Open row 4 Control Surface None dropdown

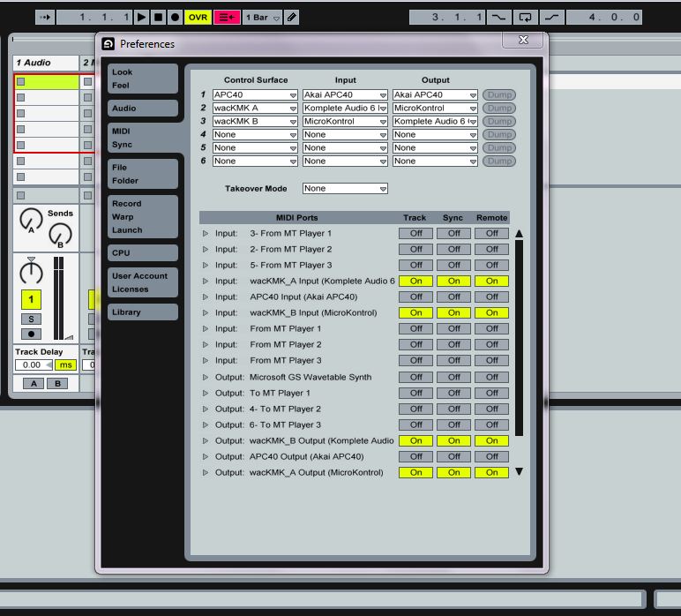click(255, 135)
